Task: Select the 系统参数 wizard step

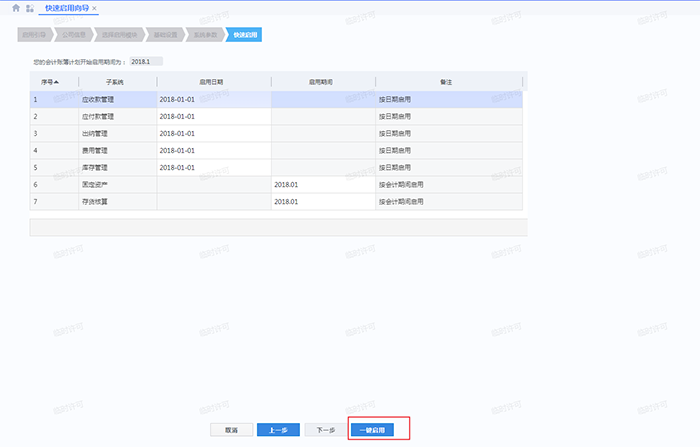Action: pyautogui.click(x=205, y=34)
